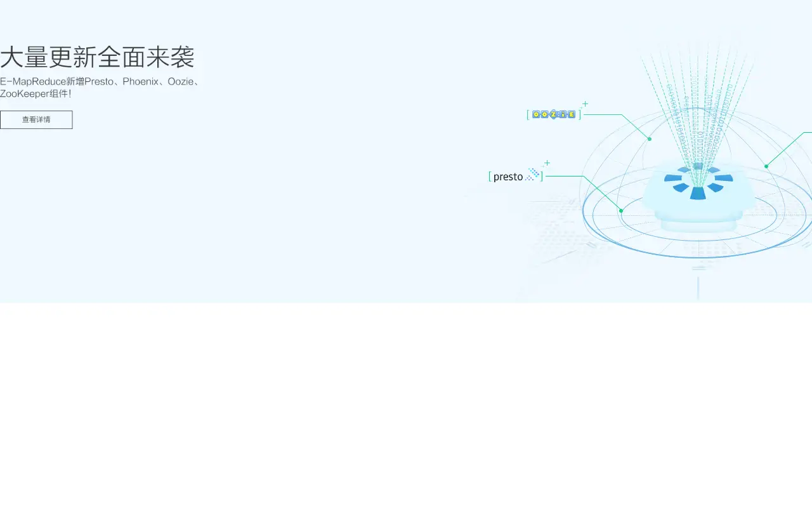Image resolution: width=812 pixels, height=508 pixels.
Task: Click the heading 大量更新全面来袭
Action: [97, 57]
